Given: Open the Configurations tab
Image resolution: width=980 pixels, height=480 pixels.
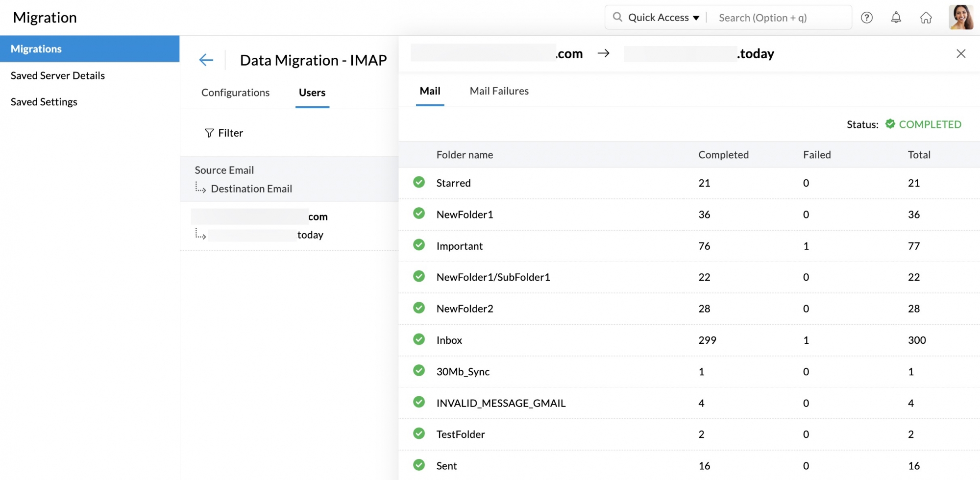Looking at the screenshot, I should 235,93.
